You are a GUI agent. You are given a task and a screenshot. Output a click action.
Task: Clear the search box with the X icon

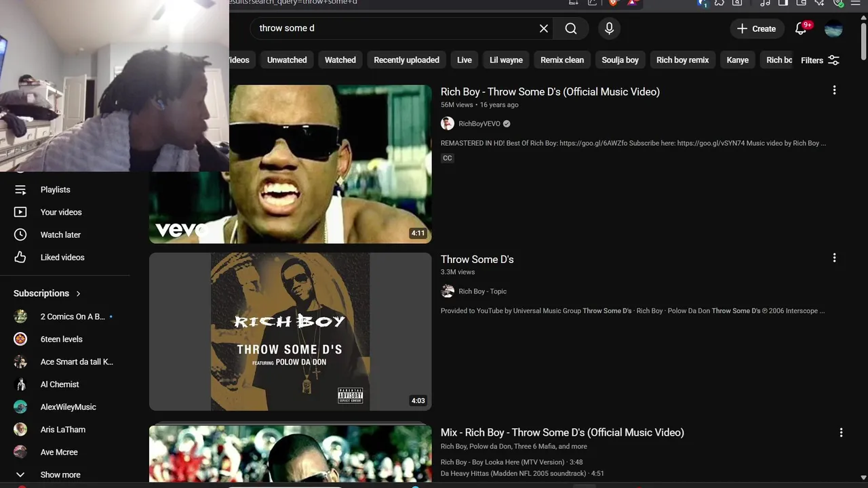point(544,28)
